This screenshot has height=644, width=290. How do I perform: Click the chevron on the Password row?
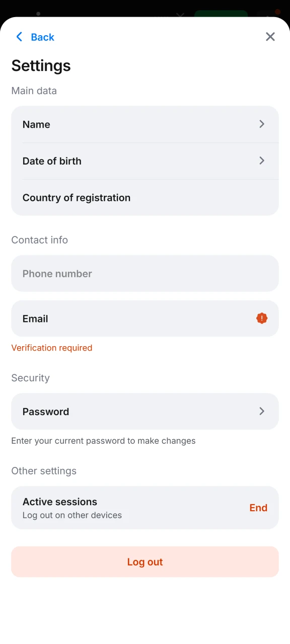click(x=262, y=411)
